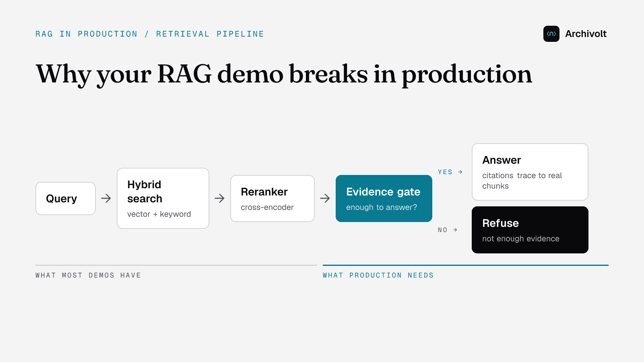Click the 'cross-encoder' subtitle
Image resolution: width=644 pixels, height=362 pixels.
point(267,208)
